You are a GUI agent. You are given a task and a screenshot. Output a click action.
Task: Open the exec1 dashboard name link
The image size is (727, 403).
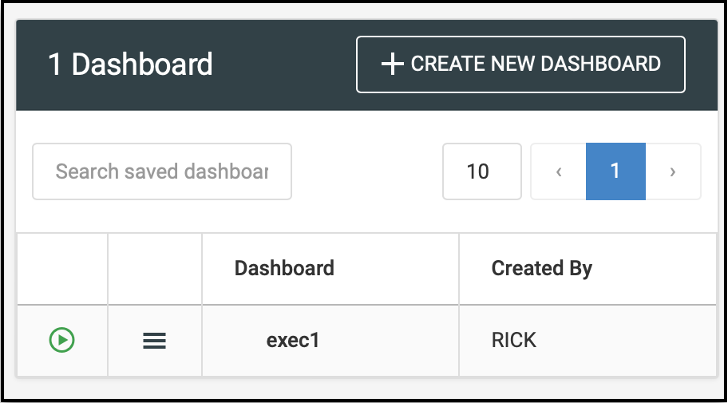click(292, 340)
